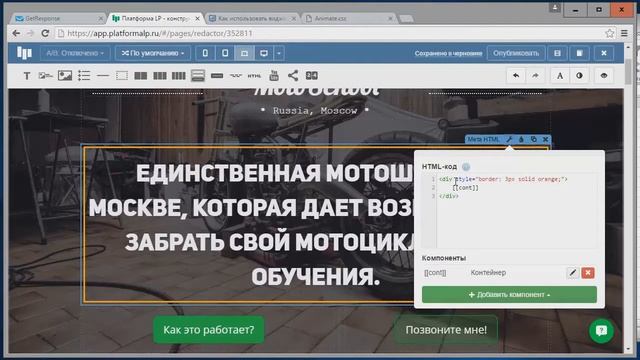Screen dimensions: 640x360
Task: Close the page editor with X
Action: pyautogui.click(x=604, y=53)
